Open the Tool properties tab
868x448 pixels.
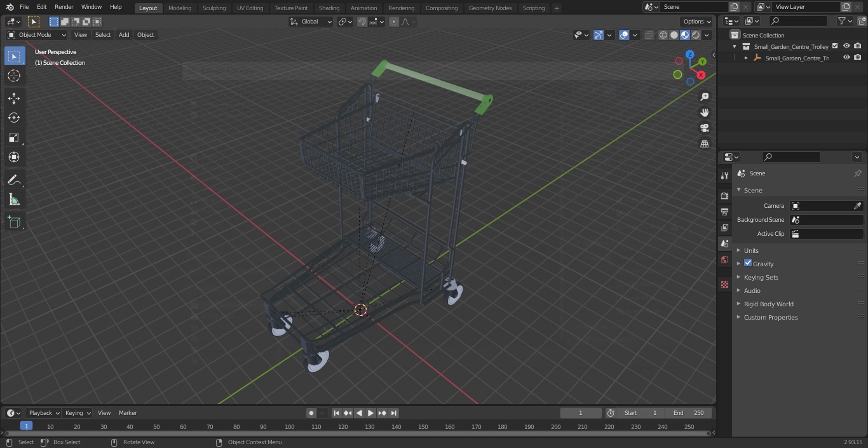724,175
